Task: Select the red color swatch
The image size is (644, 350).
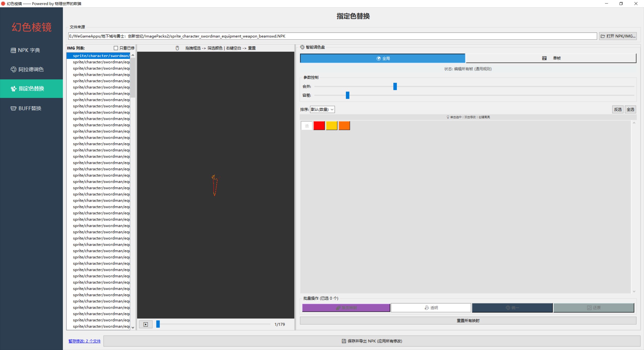Action: [x=319, y=125]
